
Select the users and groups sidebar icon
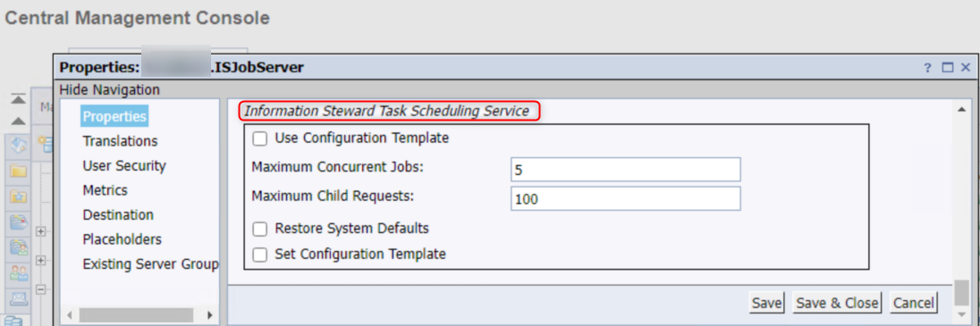point(18,272)
